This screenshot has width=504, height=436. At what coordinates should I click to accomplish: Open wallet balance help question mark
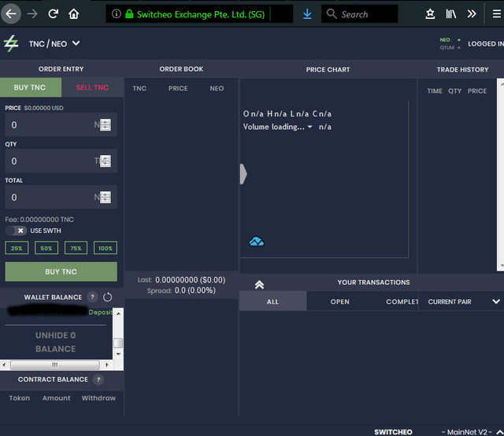point(93,297)
